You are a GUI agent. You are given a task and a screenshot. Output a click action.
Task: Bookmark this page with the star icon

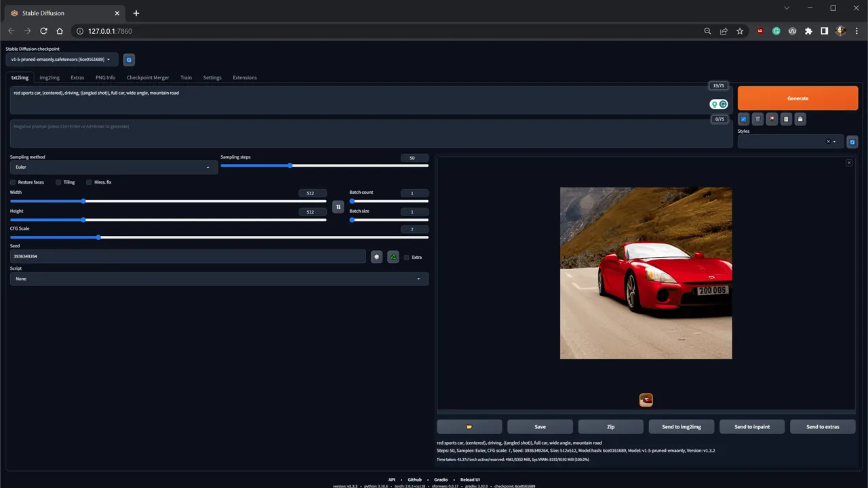740,31
